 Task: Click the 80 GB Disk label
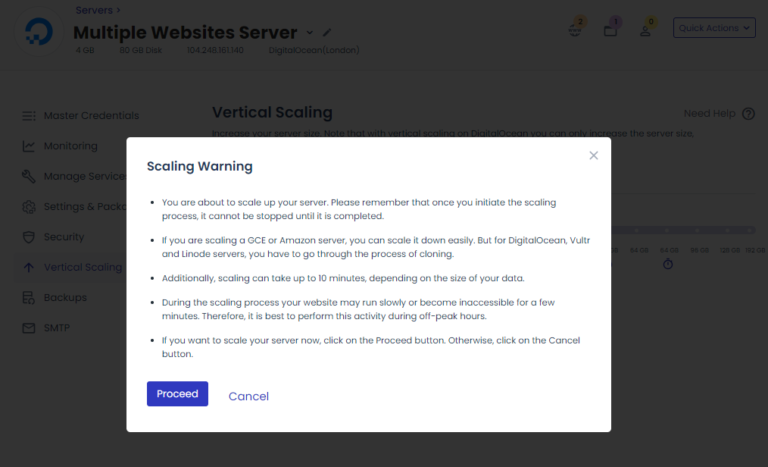pyautogui.click(x=141, y=50)
